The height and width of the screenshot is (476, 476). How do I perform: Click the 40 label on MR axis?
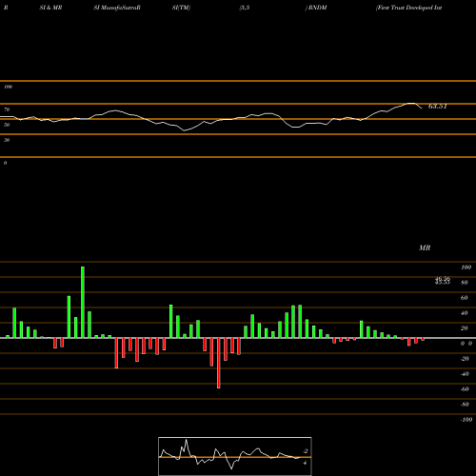465,313
